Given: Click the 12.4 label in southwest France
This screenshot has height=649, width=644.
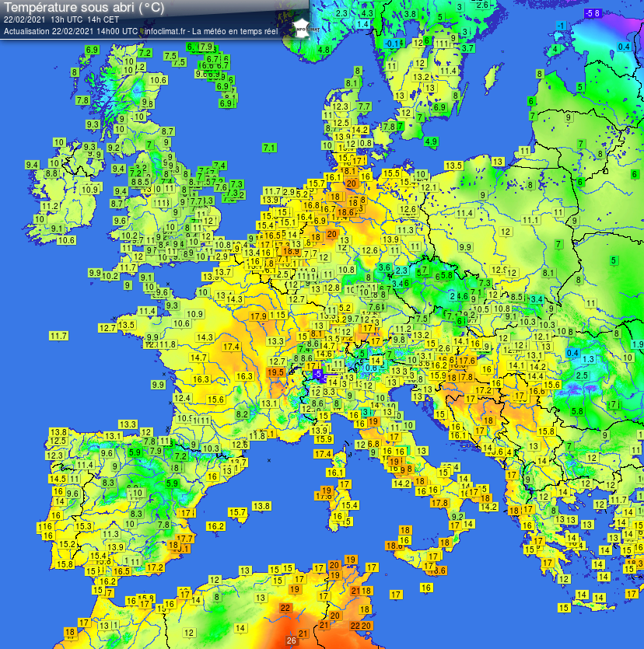Looking at the screenshot, I should 182,398.
